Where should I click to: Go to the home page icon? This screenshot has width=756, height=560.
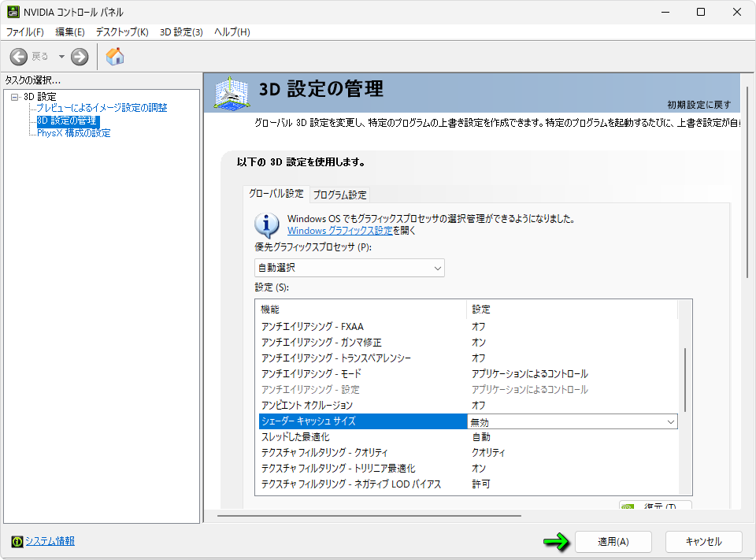115,57
